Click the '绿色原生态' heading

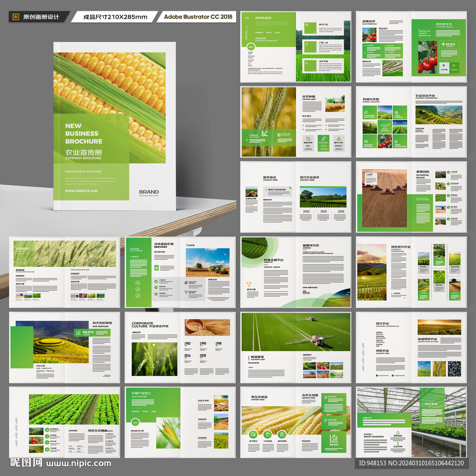tap(444, 24)
